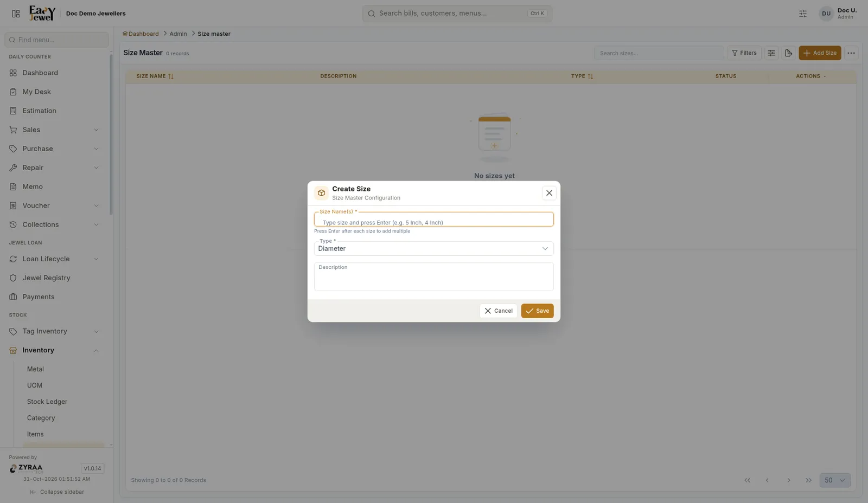Expand the Sales menu
The width and height of the screenshot is (868, 503).
click(56, 130)
